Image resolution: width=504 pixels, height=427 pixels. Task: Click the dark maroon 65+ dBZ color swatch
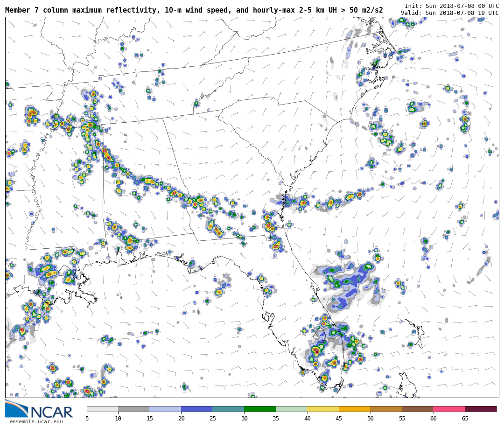click(x=481, y=409)
